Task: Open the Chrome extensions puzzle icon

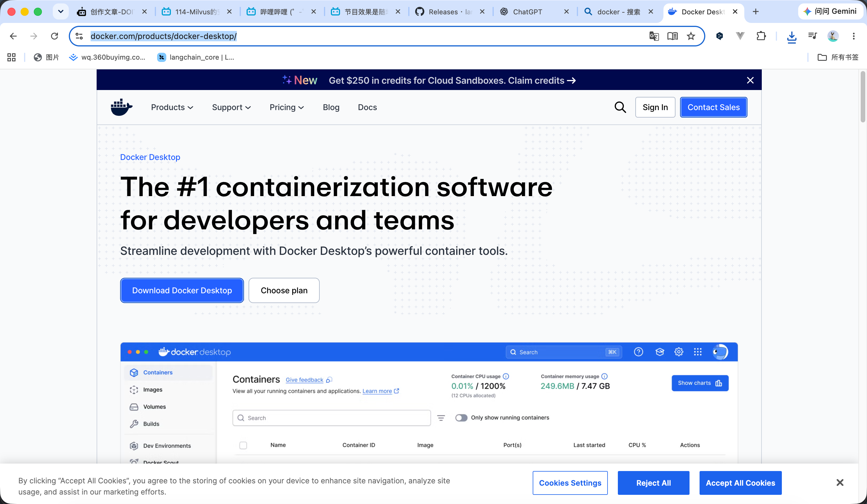Action: click(x=761, y=36)
